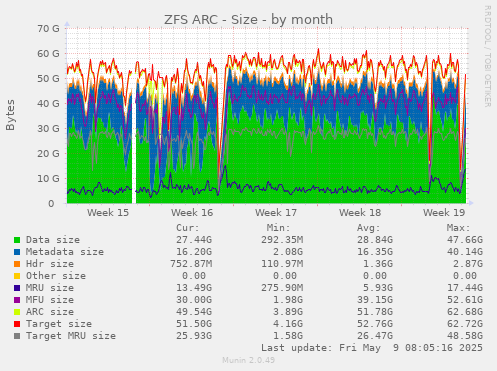This screenshot has height=371, width=497.
Task: Click the '40 G' y-axis label
Action: pos(48,104)
